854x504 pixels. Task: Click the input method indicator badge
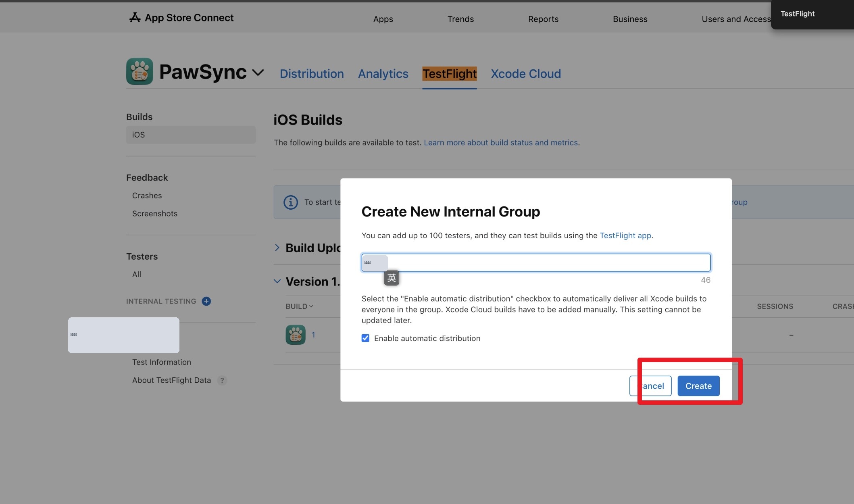pyautogui.click(x=392, y=278)
